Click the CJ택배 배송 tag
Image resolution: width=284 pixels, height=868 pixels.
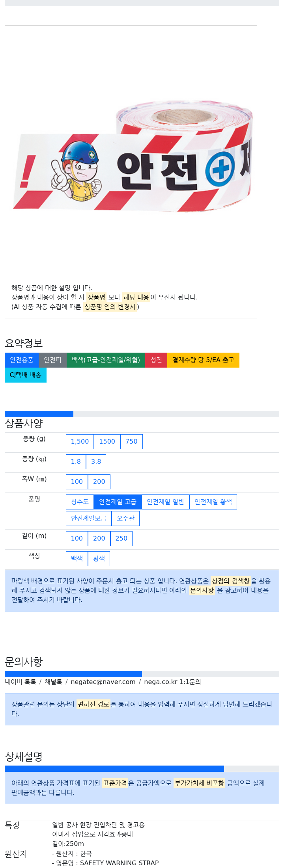[x=26, y=375]
